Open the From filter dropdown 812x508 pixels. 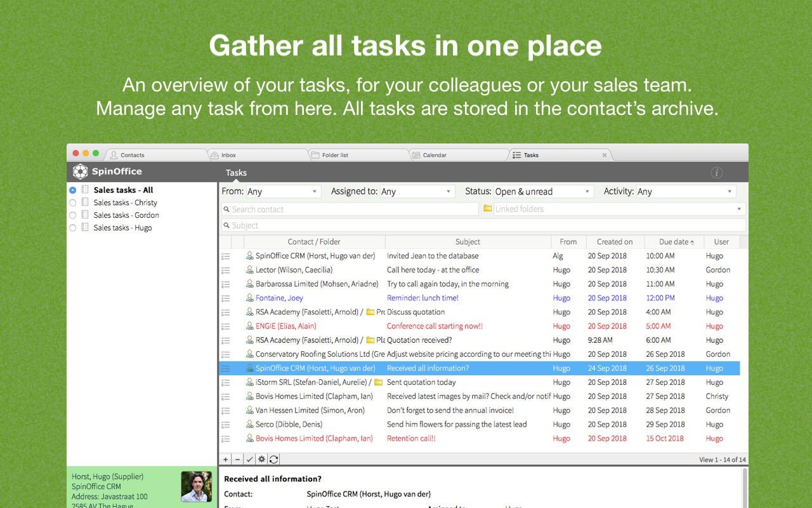(x=283, y=191)
